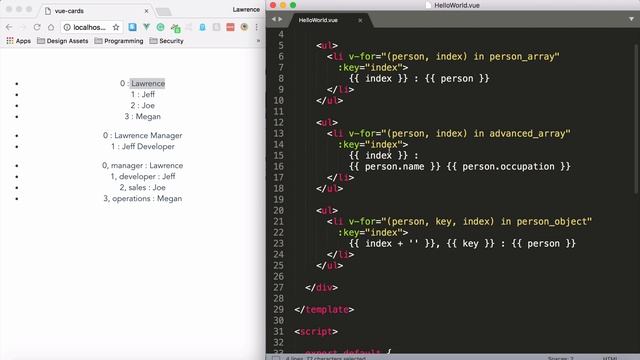Click line number 20 in the gutter
640x360 pixels.
point(278,211)
